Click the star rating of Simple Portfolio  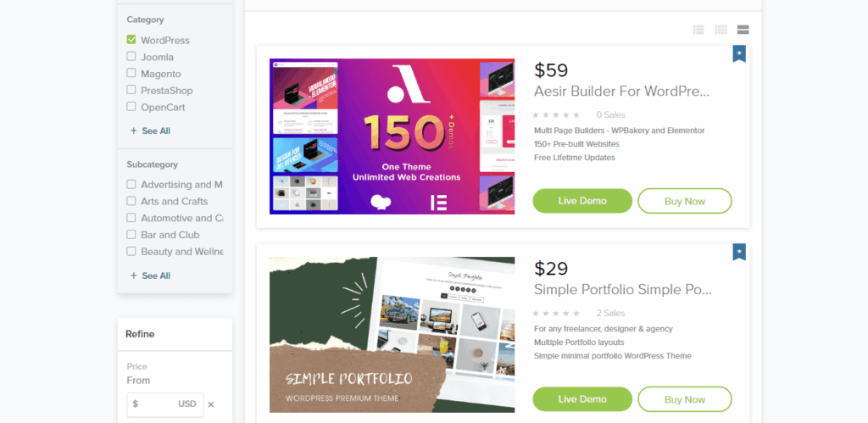[556, 314]
